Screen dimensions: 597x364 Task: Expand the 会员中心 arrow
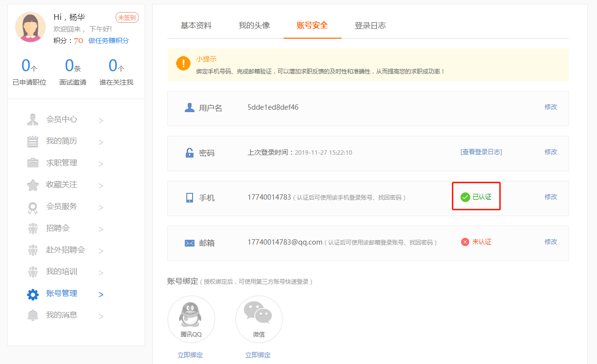(101, 120)
